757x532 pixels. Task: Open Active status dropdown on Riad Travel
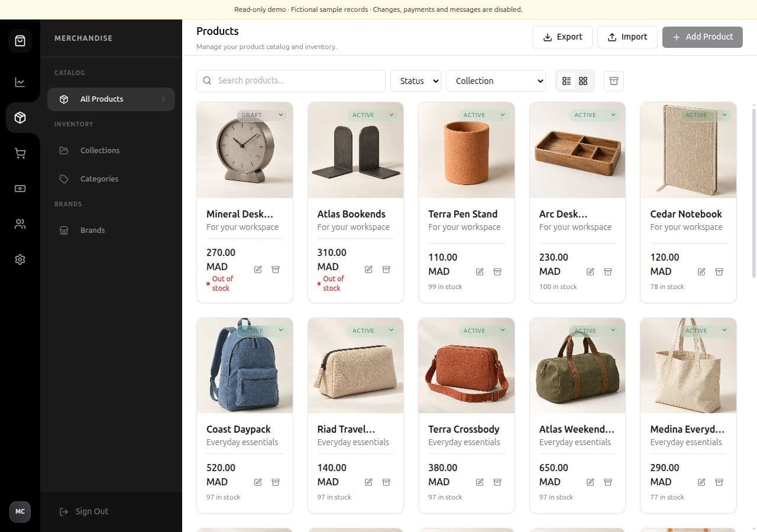(373, 331)
